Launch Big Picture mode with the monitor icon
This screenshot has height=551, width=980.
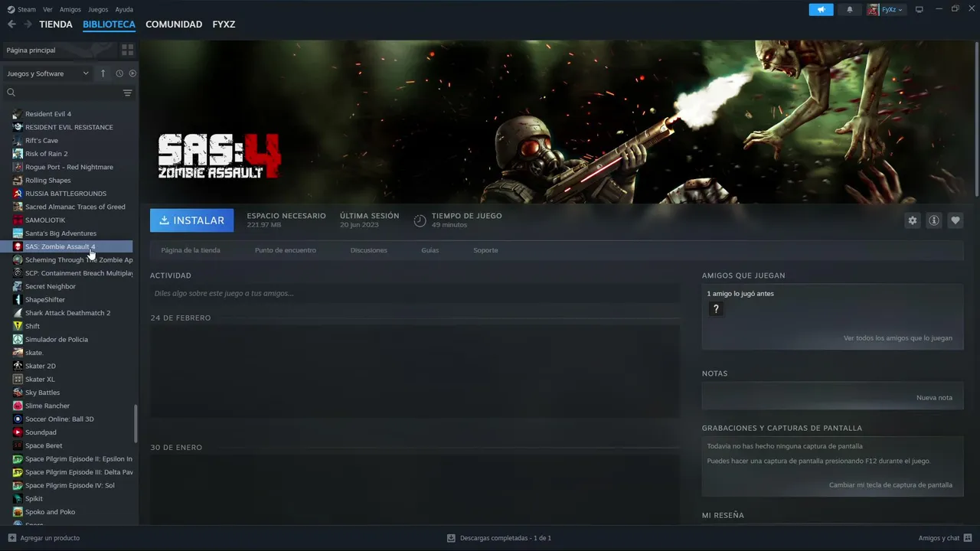tap(920, 10)
